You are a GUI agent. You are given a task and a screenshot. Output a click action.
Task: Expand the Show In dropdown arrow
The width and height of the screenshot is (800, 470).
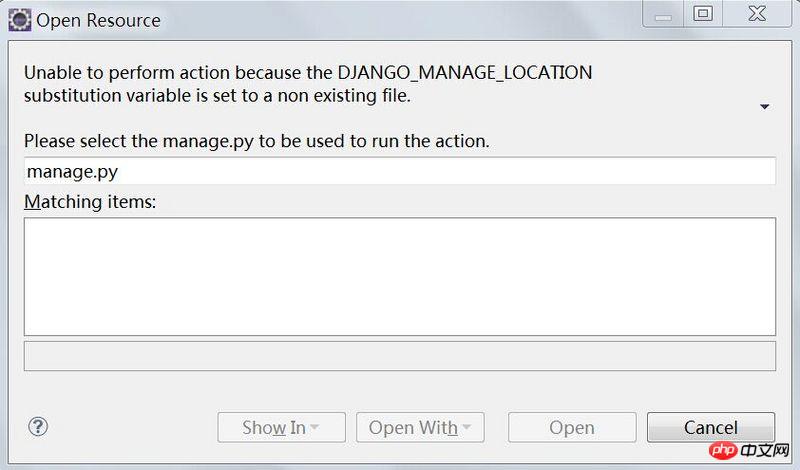(x=315, y=428)
